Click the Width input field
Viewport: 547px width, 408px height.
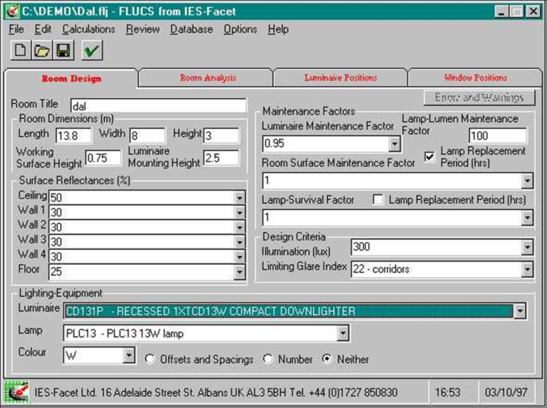coord(147,135)
